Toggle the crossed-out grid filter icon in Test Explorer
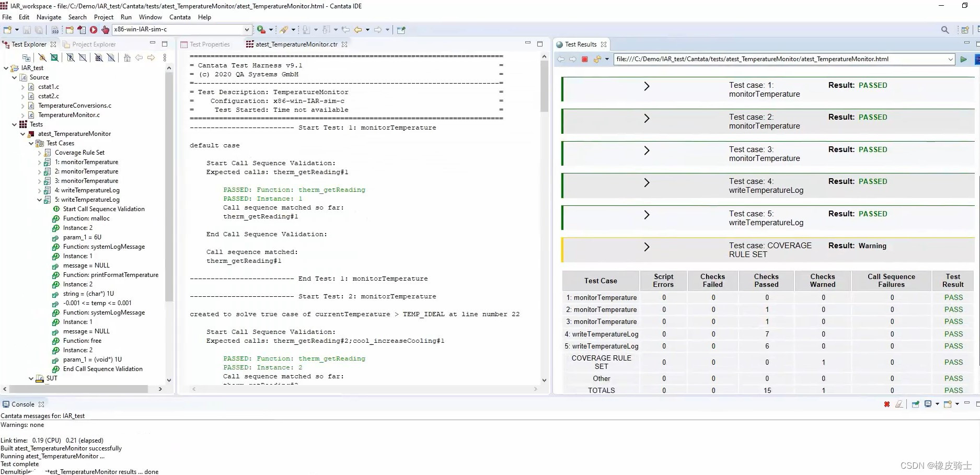Viewport: 980px width, 475px height. [99, 57]
